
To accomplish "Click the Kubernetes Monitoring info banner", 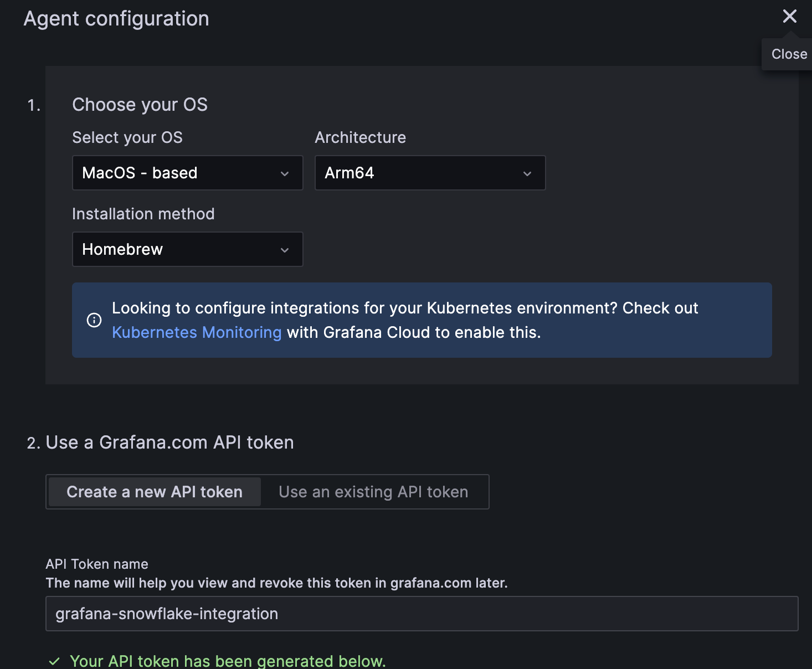I will coord(422,320).
